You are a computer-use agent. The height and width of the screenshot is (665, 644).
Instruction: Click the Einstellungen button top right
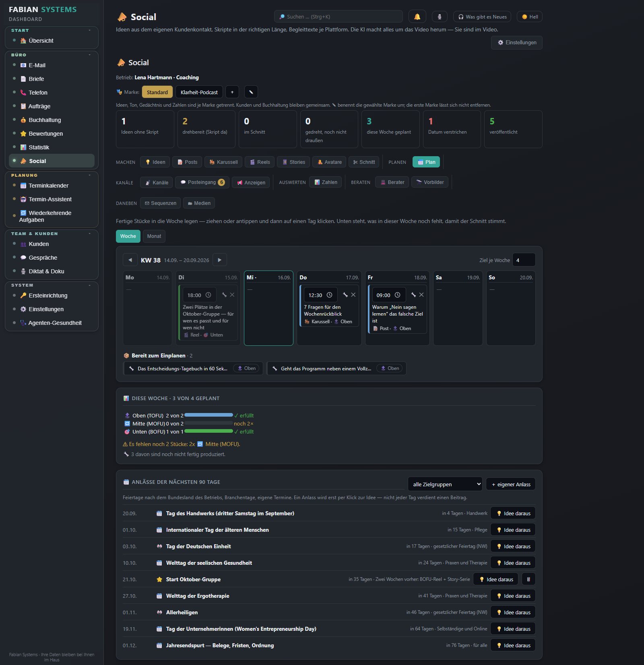[x=517, y=43]
